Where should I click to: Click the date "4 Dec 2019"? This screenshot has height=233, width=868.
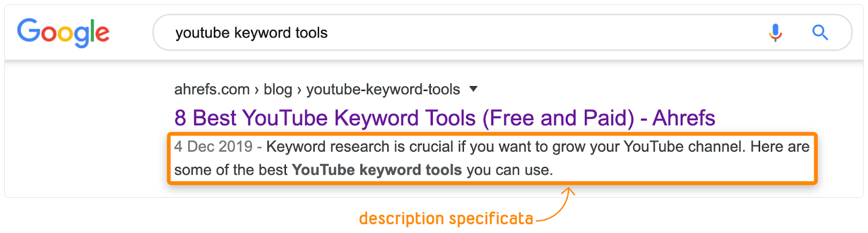click(213, 146)
